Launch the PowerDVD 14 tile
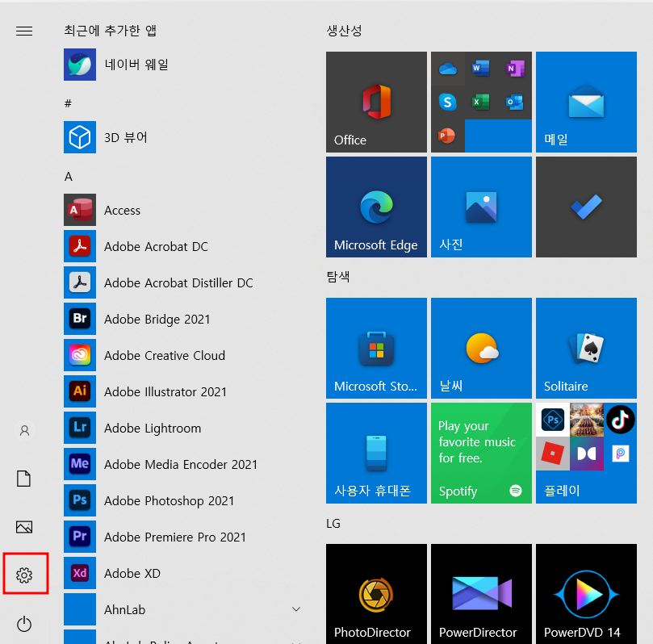 (x=586, y=594)
